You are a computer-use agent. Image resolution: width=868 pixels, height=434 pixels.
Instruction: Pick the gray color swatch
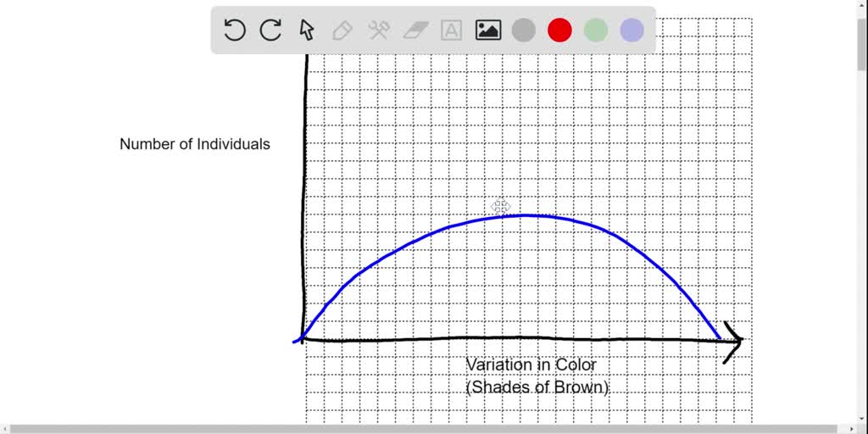coord(524,30)
